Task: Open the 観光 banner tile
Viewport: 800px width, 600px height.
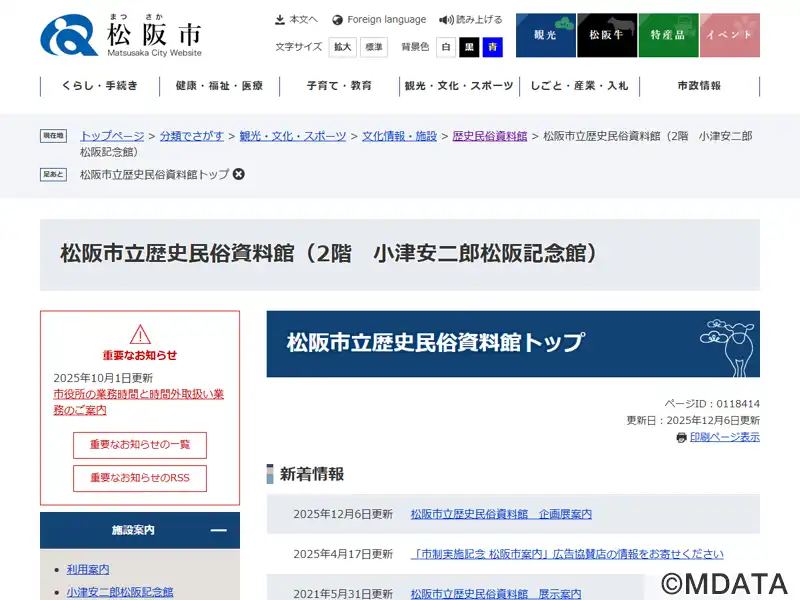Action: click(545, 35)
